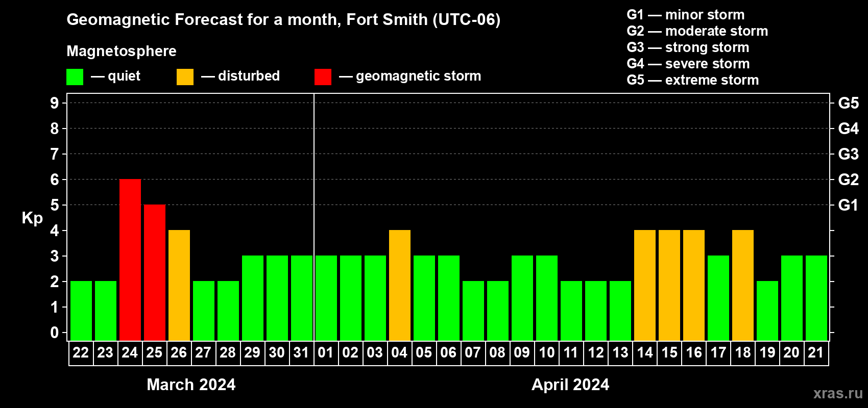Select the green bar for March 22
This screenshot has height=408, width=868.
[81, 311]
